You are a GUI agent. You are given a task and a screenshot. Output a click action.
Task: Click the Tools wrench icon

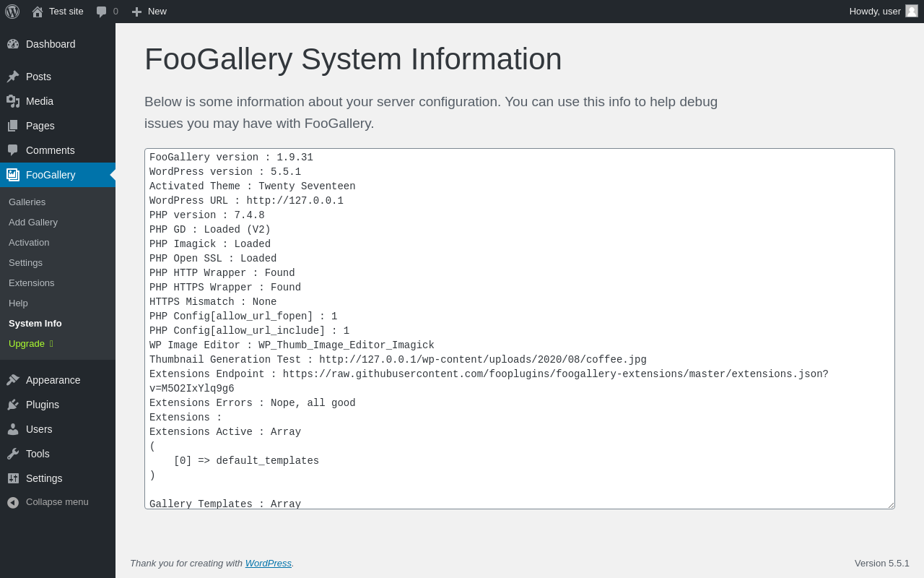pos(13,454)
